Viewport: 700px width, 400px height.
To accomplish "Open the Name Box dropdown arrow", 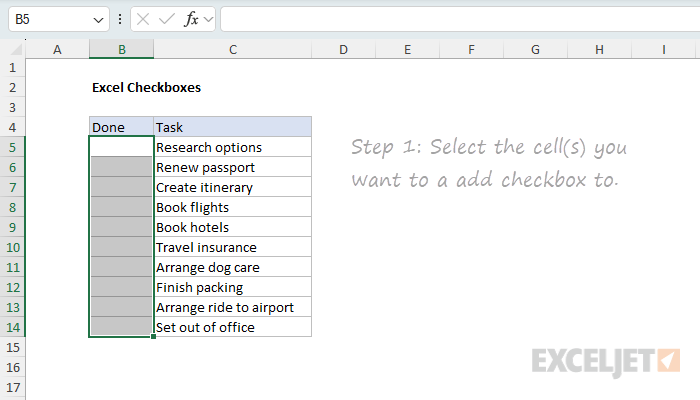I will [x=98, y=20].
